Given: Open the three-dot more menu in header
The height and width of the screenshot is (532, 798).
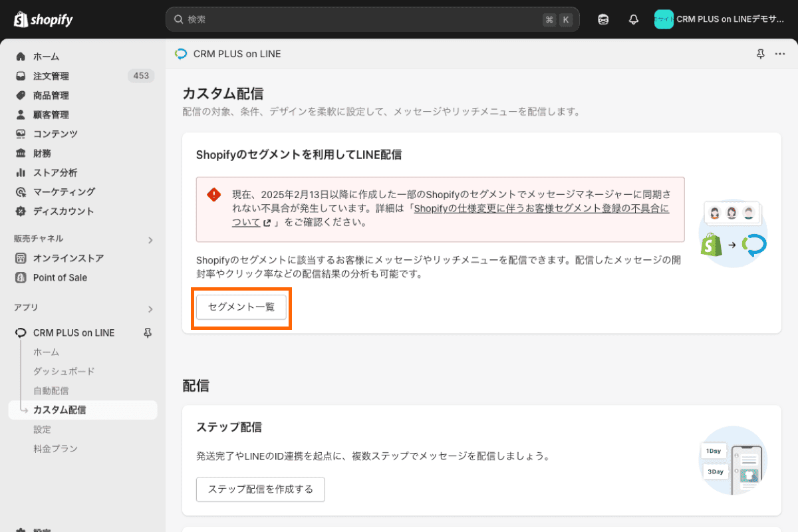Looking at the screenshot, I should 780,54.
